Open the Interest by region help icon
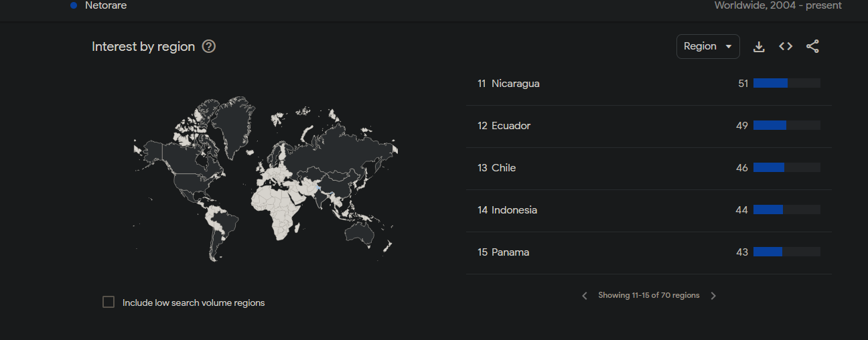 pos(209,46)
